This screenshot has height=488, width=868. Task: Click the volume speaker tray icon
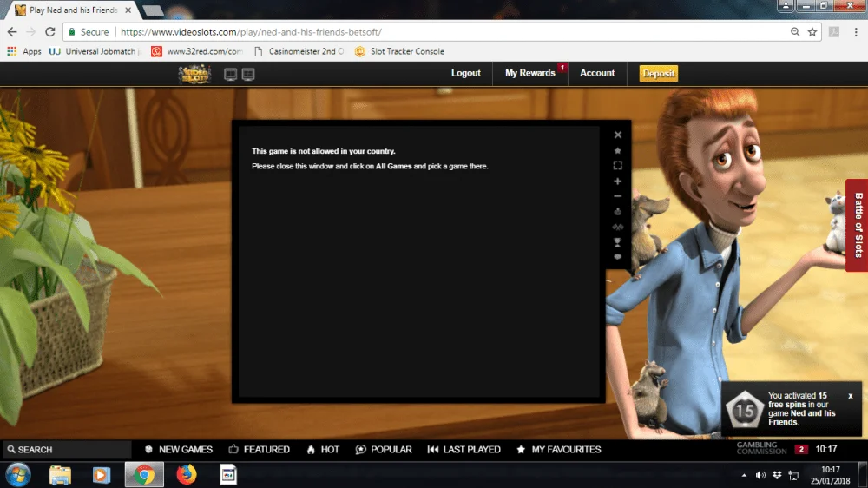[760, 475]
